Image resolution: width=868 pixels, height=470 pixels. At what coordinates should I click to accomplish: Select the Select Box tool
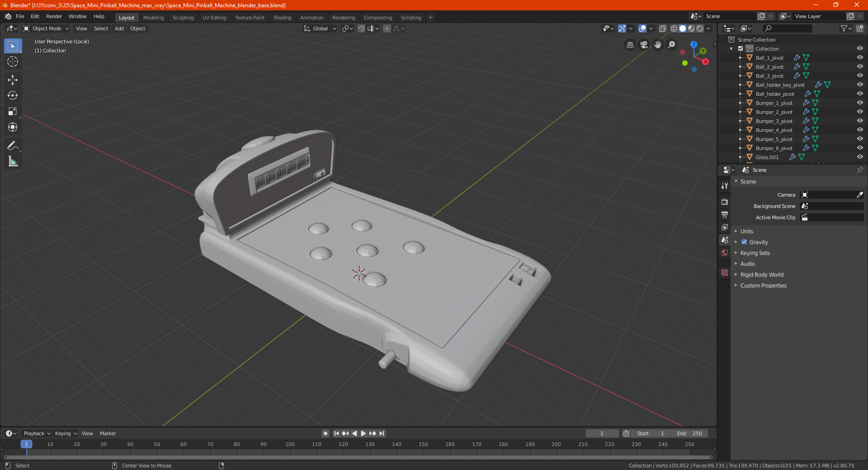[x=13, y=46]
